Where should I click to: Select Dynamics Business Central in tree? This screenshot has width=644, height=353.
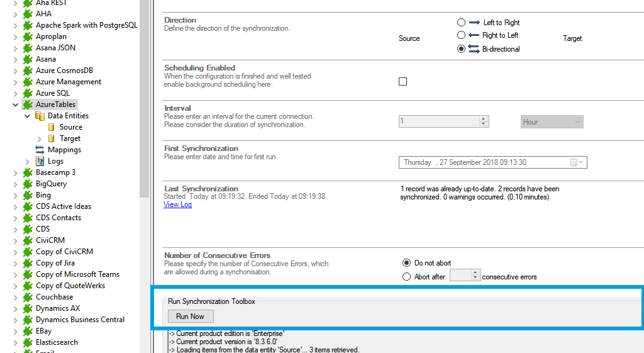coord(80,320)
